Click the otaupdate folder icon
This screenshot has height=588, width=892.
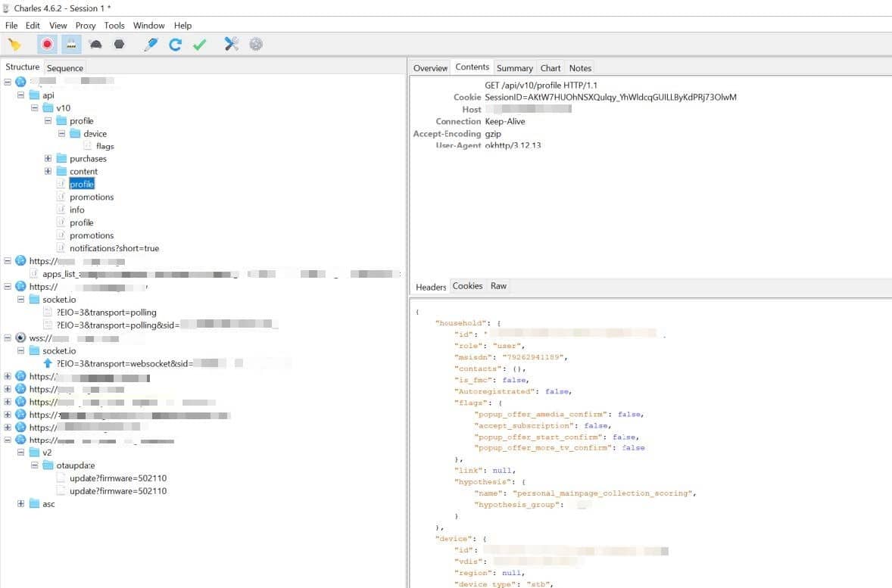(x=48, y=465)
